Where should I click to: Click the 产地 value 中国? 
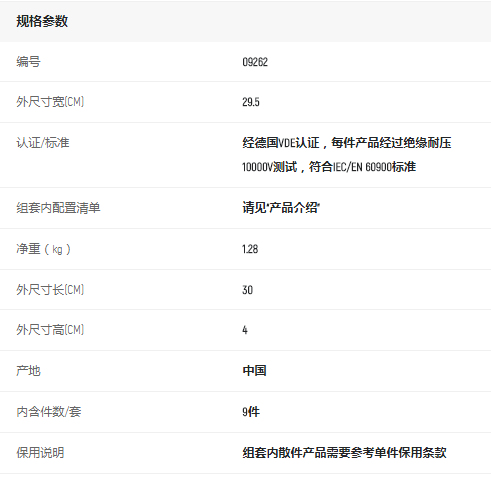(254, 371)
